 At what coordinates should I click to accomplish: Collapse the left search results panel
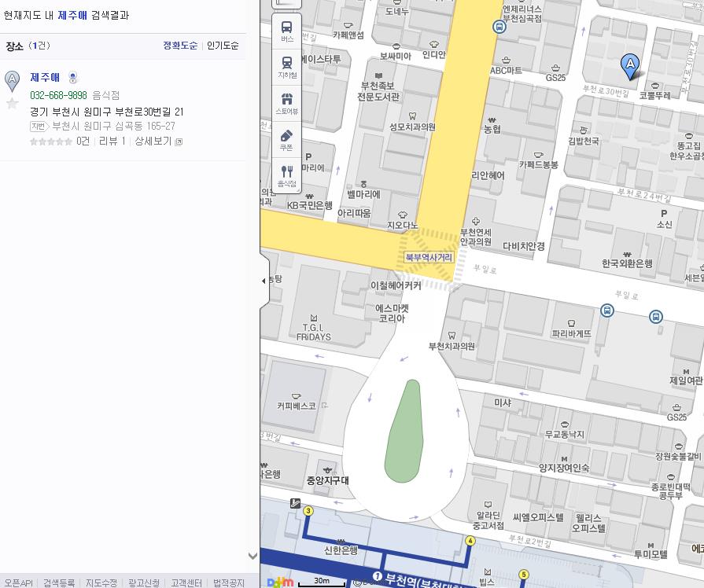(264, 281)
